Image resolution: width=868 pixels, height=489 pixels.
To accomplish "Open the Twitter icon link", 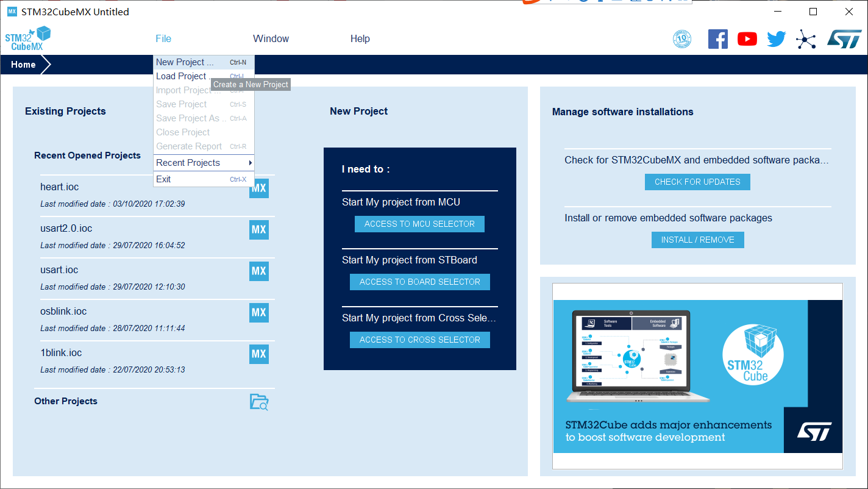I will pos(777,39).
